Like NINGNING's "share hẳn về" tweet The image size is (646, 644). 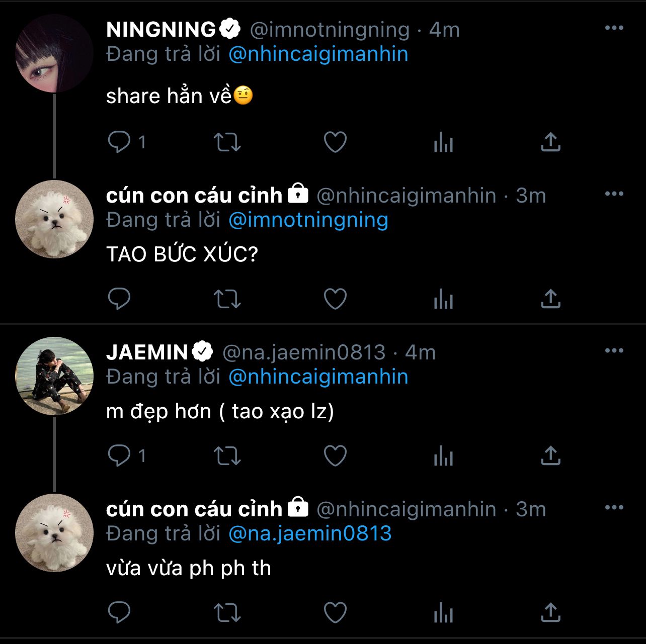(335, 142)
